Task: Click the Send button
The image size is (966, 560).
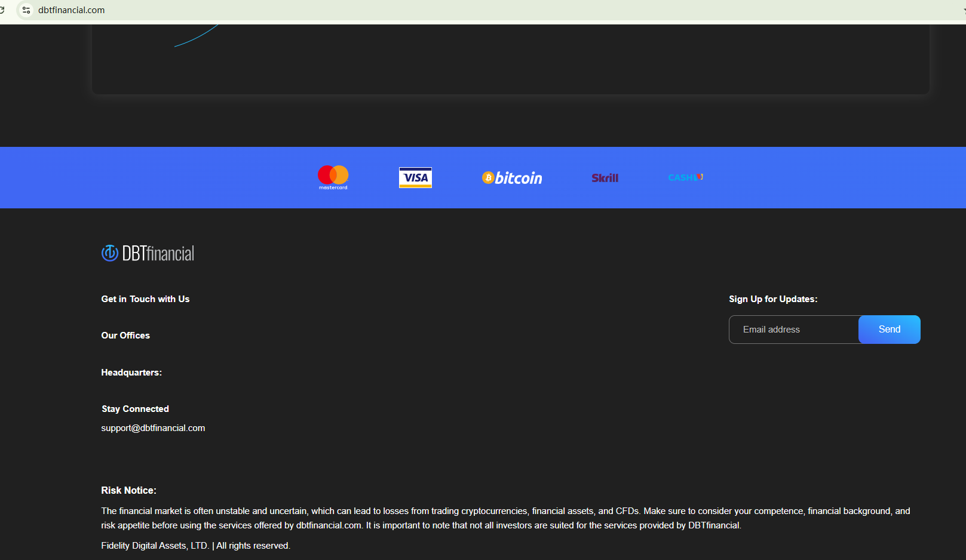Action: coord(890,330)
